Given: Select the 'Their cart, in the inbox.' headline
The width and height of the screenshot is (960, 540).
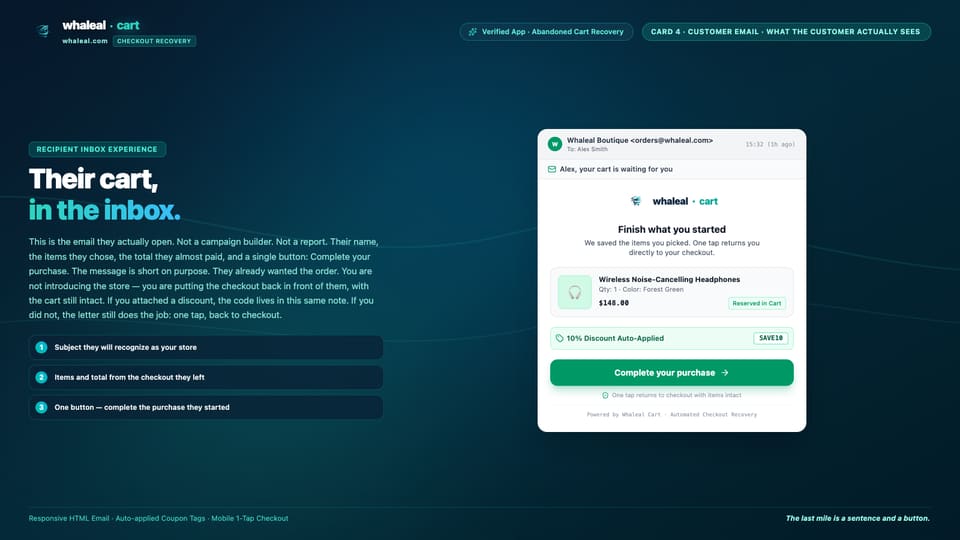Looking at the screenshot, I should [x=105, y=195].
